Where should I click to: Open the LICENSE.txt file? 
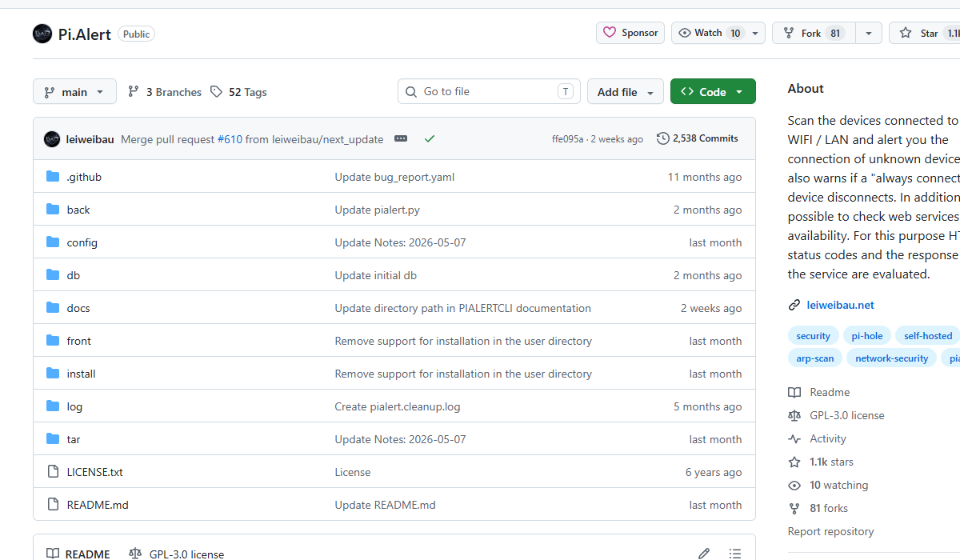coord(95,472)
